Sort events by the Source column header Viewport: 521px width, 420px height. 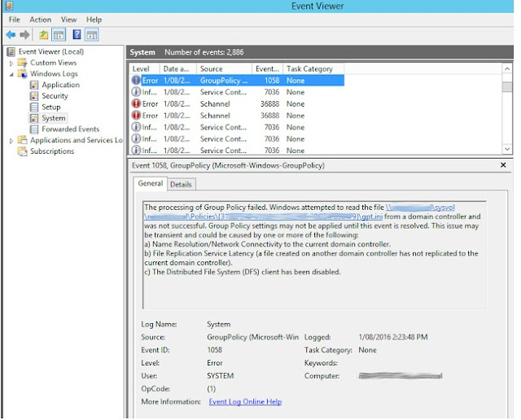(x=212, y=69)
